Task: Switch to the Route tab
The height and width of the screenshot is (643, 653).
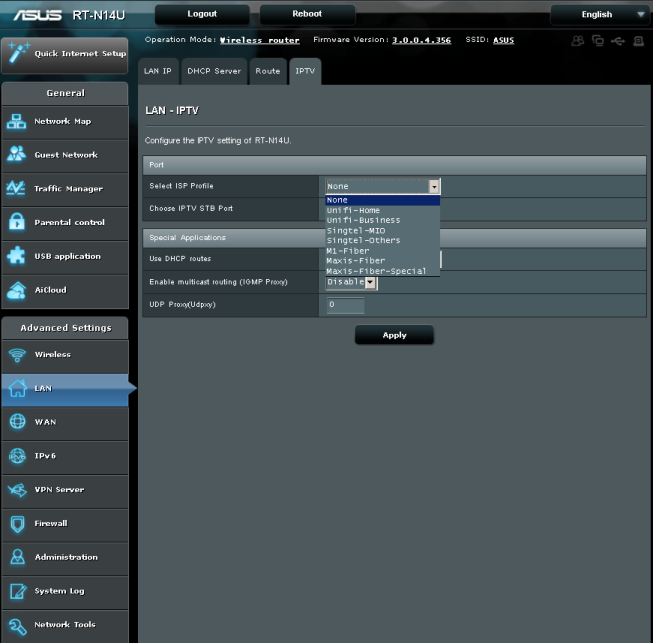Action: [268, 71]
